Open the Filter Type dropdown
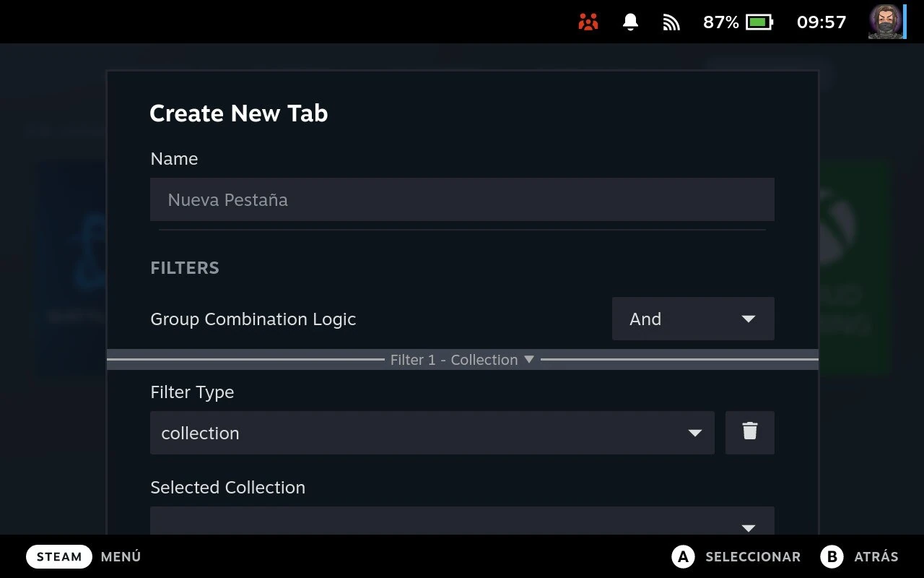The image size is (924, 578). [432, 433]
